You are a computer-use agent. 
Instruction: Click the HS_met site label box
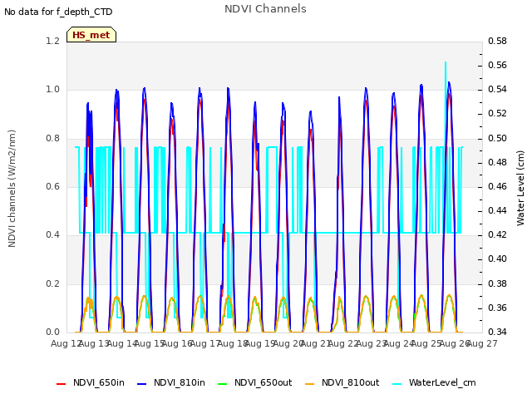(91, 35)
